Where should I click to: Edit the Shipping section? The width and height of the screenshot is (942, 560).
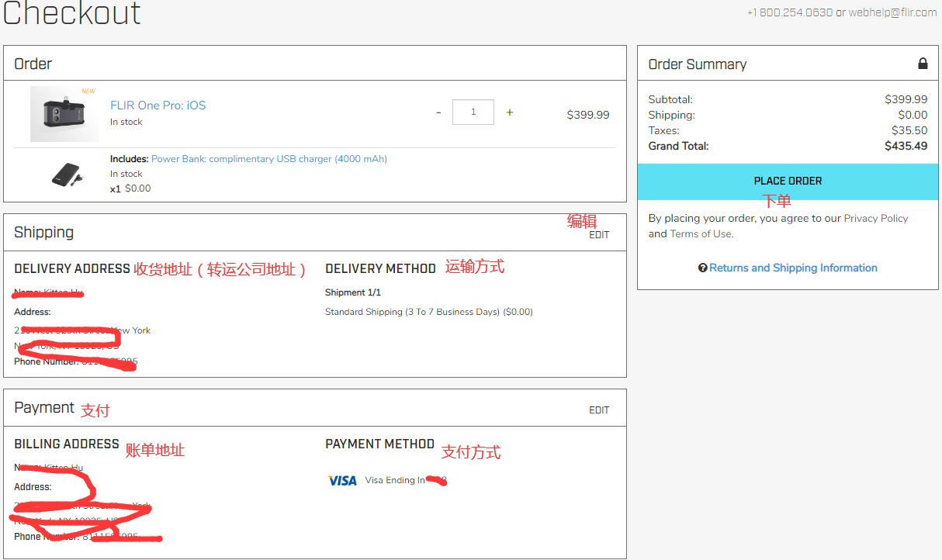click(x=599, y=235)
